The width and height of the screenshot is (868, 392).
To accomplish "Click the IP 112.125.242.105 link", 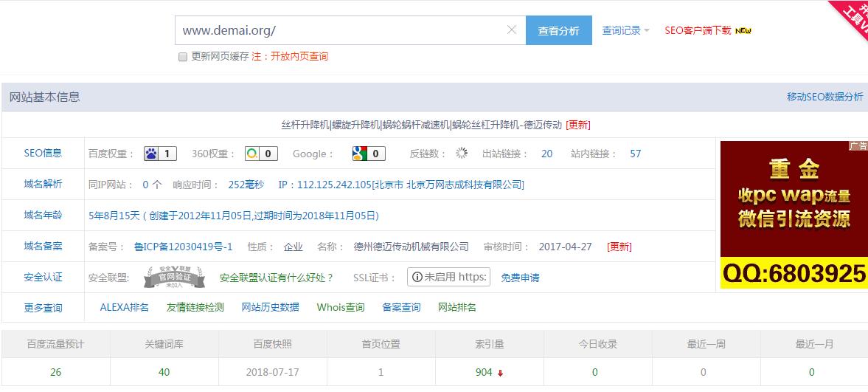I will point(401,185).
